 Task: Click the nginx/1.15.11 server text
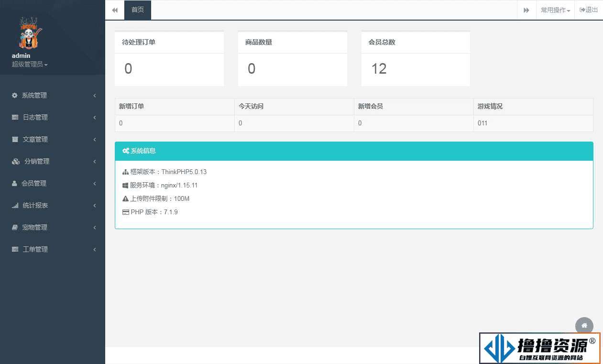tap(179, 185)
